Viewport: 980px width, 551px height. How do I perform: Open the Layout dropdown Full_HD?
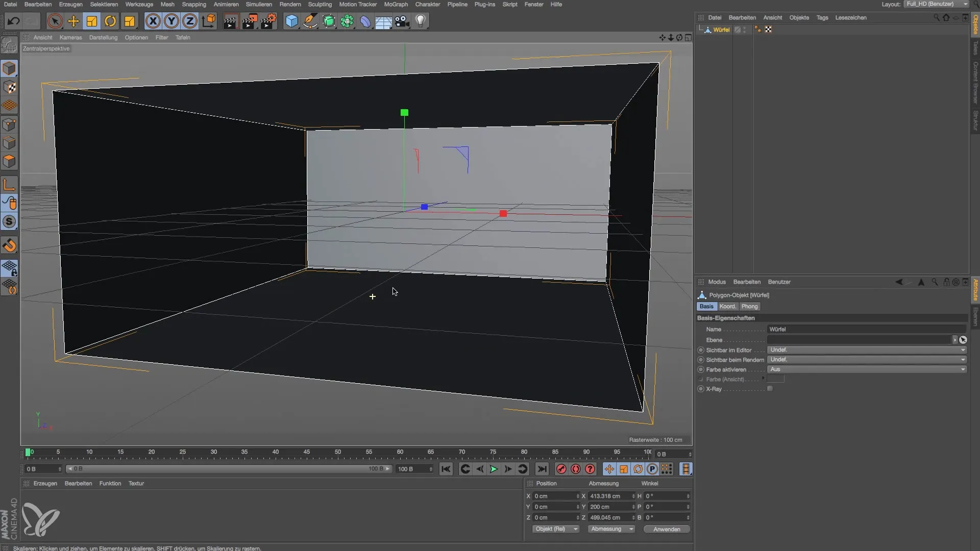coord(936,4)
